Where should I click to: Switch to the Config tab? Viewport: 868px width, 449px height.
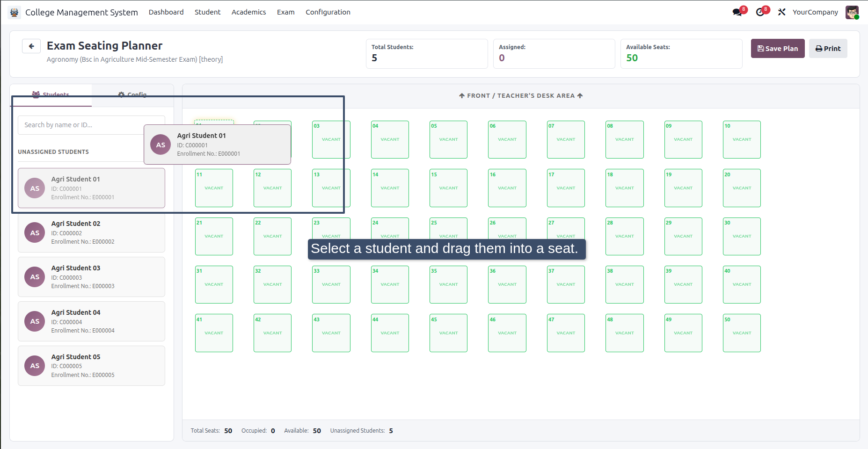point(132,95)
